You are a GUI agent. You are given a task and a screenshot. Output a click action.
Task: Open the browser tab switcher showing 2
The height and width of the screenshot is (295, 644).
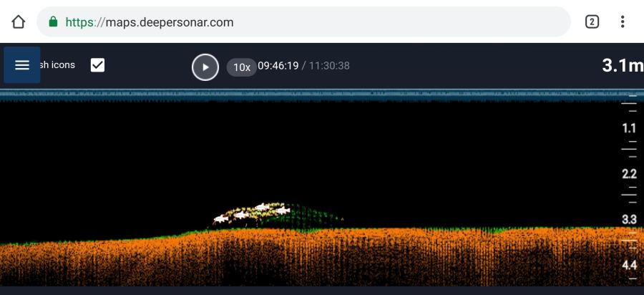[592, 21]
